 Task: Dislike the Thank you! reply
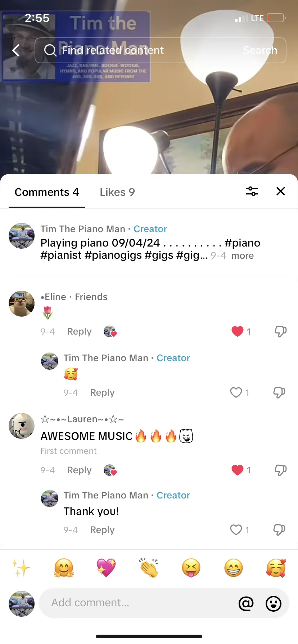(x=279, y=530)
